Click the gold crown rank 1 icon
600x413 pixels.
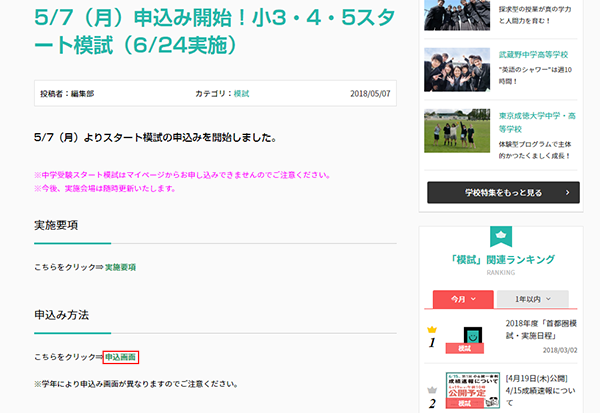pyautogui.click(x=432, y=329)
